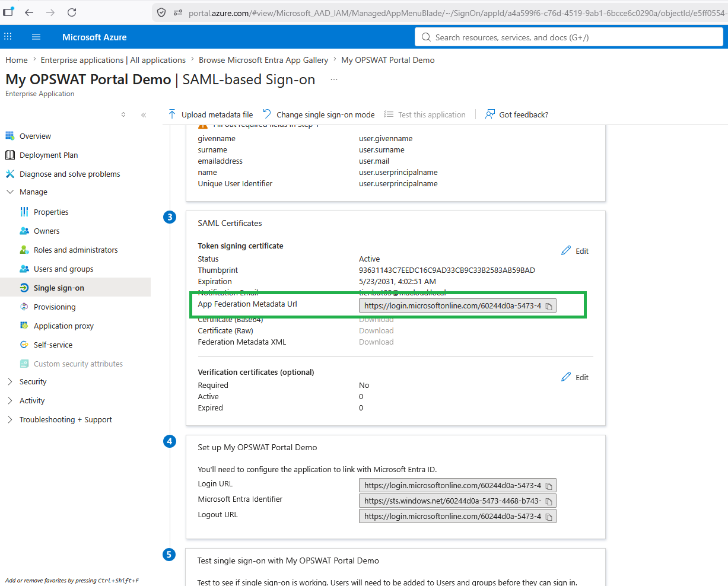Select the Thumbprint value 93631143C7EEDC16...
Screen dimensions: 728x586
(x=447, y=270)
